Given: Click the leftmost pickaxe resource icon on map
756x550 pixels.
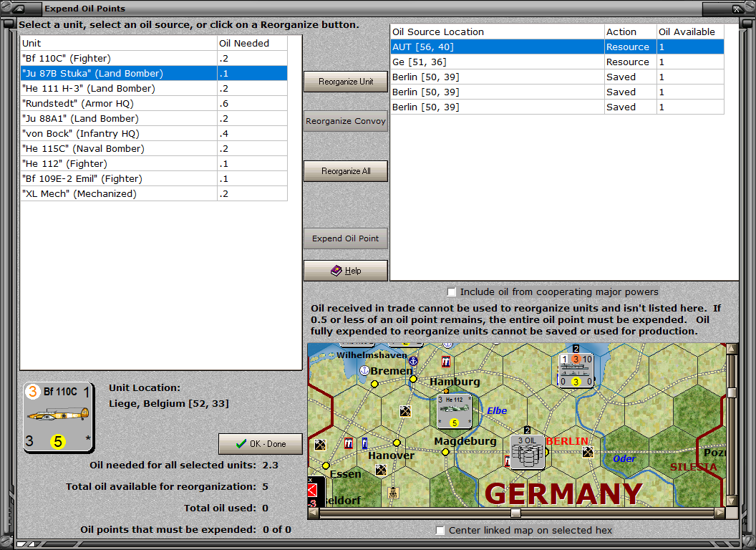Looking at the screenshot, I should coord(320,445).
